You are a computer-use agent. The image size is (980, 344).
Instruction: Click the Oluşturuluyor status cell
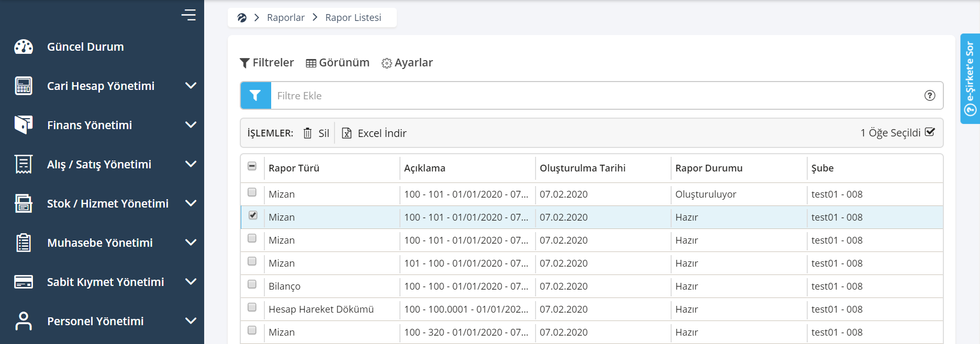(706, 194)
